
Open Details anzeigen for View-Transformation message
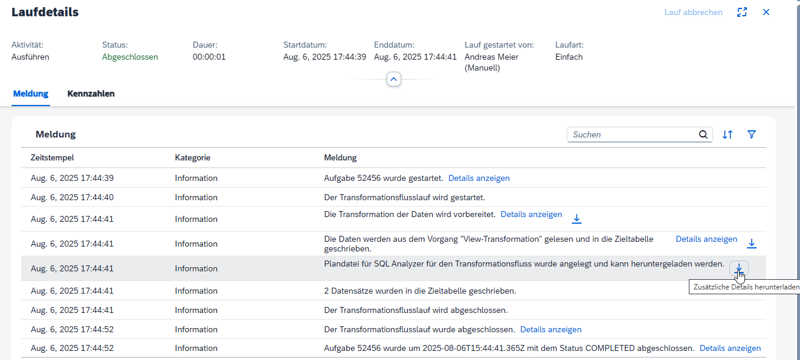[706, 239]
